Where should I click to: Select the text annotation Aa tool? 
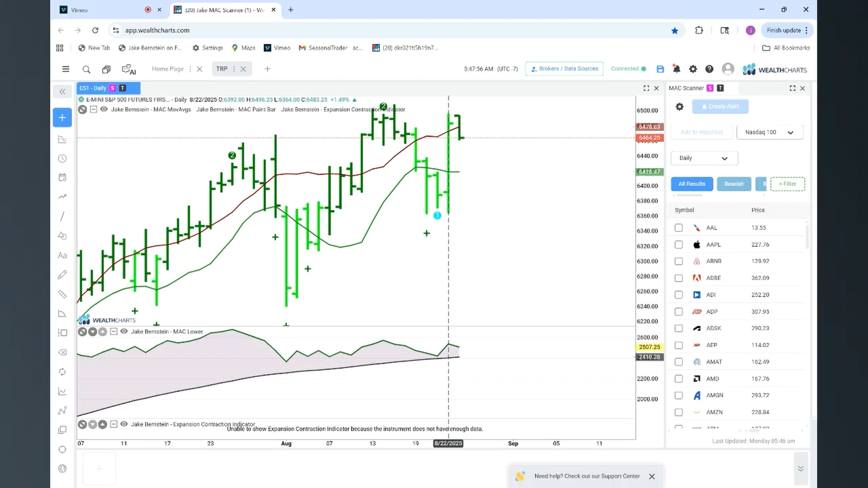pos(62,255)
